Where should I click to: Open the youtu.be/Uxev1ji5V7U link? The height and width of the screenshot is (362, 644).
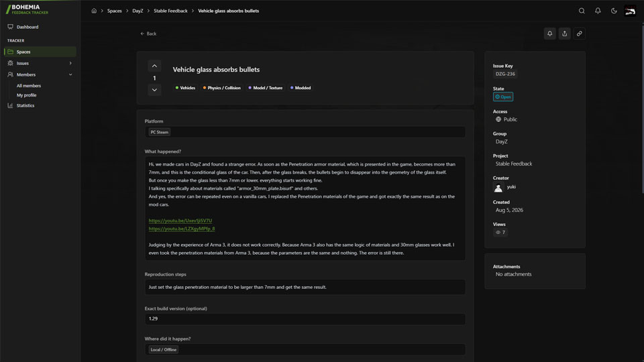[180, 221]
